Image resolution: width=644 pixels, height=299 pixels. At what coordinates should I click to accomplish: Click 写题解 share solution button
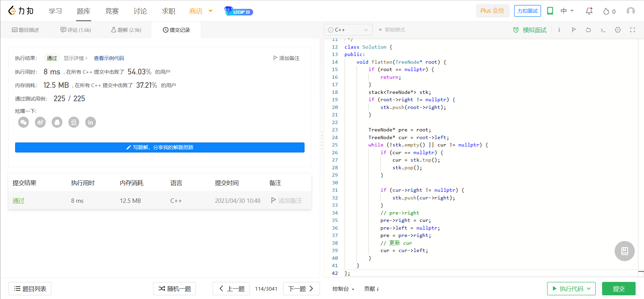160,147
